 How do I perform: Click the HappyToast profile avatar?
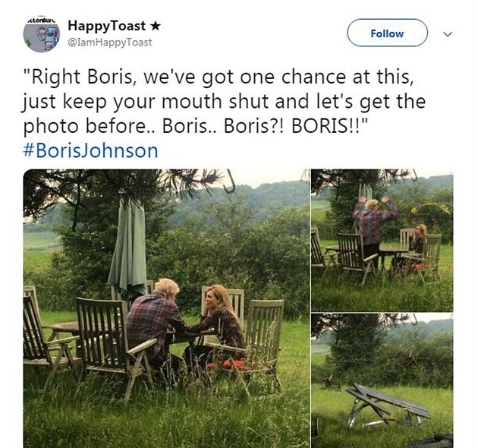[41, 34]
